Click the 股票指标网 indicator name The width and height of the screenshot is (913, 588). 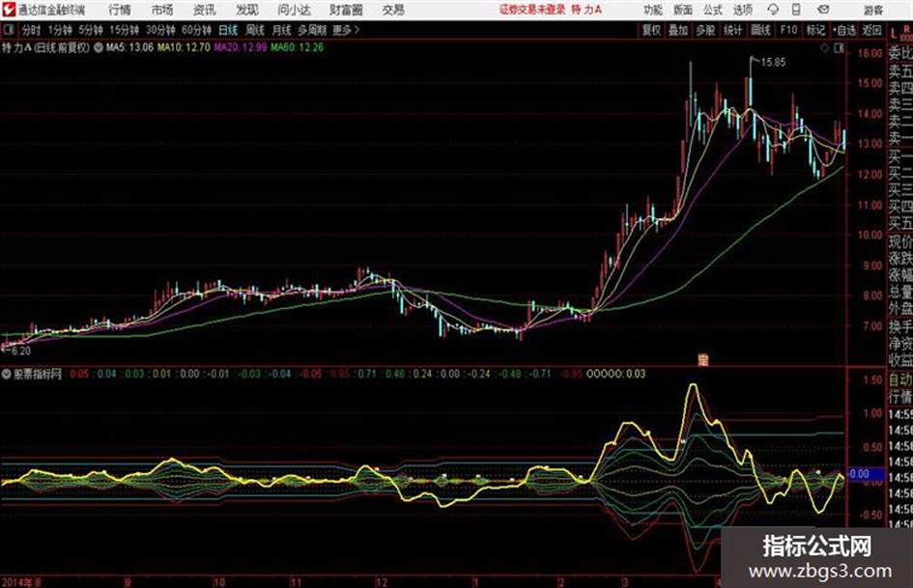click(38, 375)
